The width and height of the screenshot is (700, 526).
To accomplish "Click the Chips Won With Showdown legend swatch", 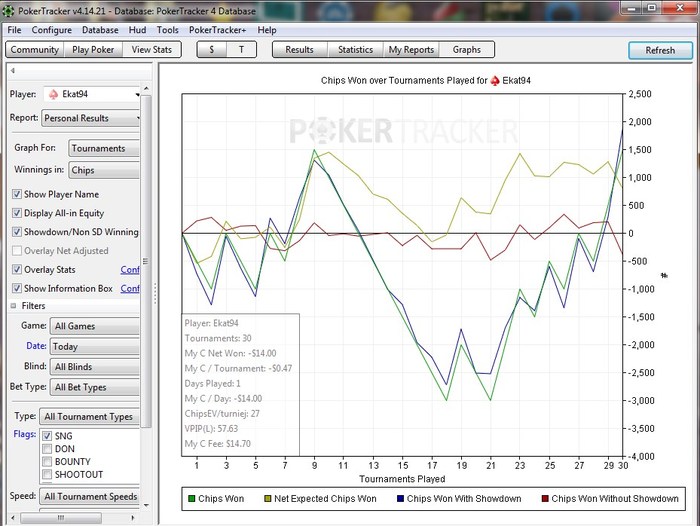I will pyautogui.click(x=400, y=499).
